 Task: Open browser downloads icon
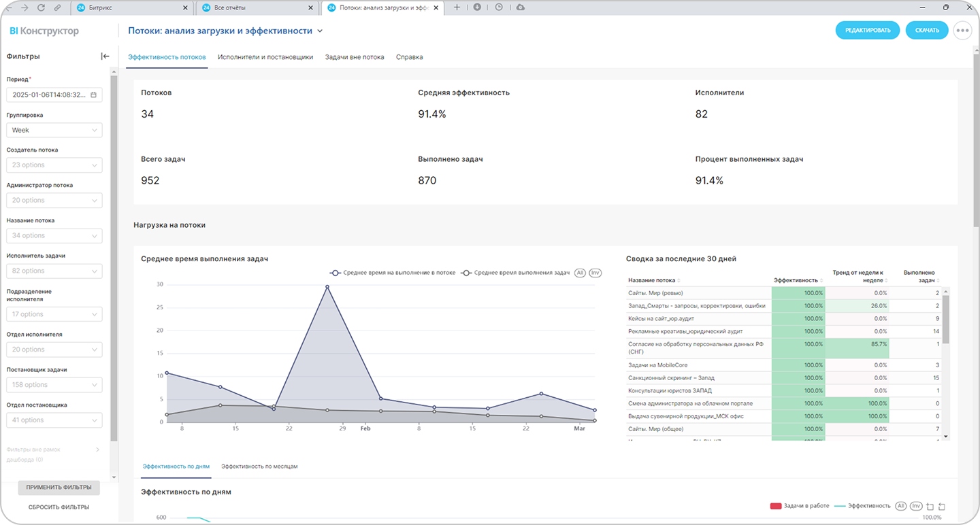(x=477, y=7)
